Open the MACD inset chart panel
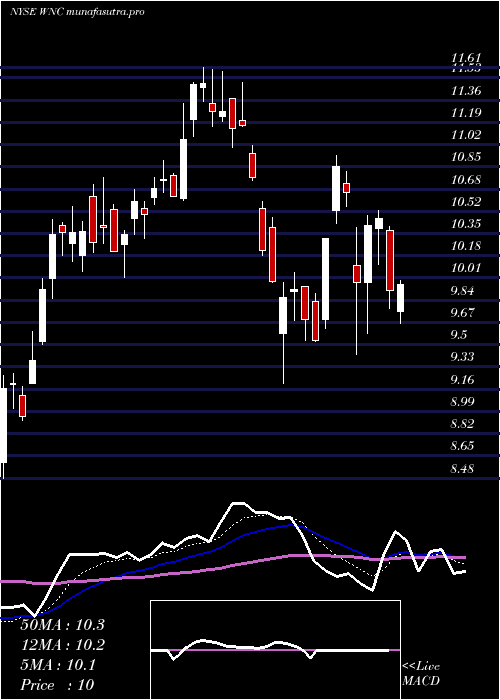The image size is (500, 700). point(275,650)
